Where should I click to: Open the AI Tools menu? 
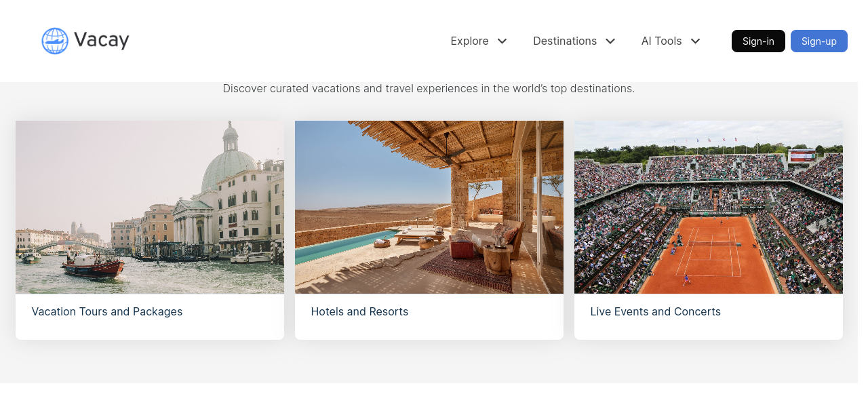pyautogui.click(x=661, y=41)
